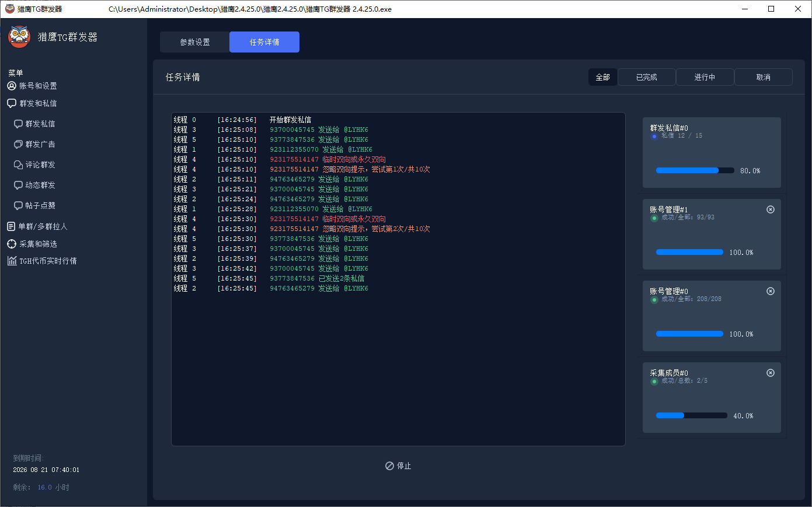Click the stop circle icon beside 停止
The height and width of the screenshot is (507, 812).
click(x=389, y=466)
